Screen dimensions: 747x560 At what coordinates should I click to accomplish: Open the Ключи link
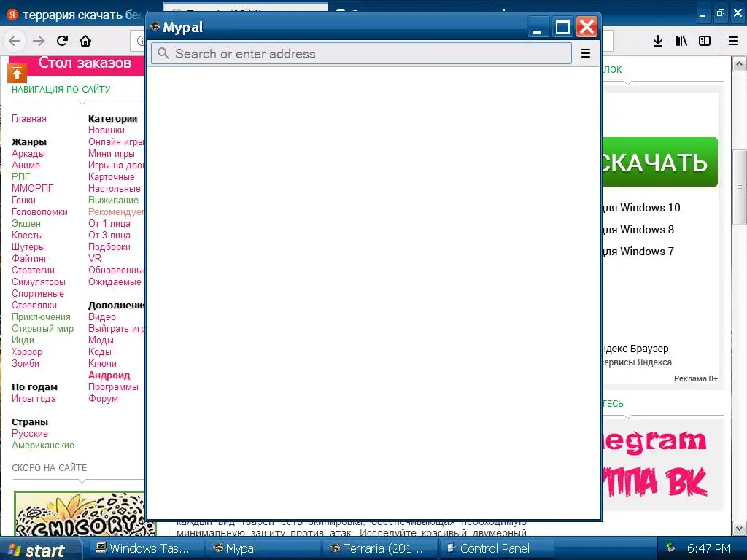pyautogui.click(x=102, y=363)
